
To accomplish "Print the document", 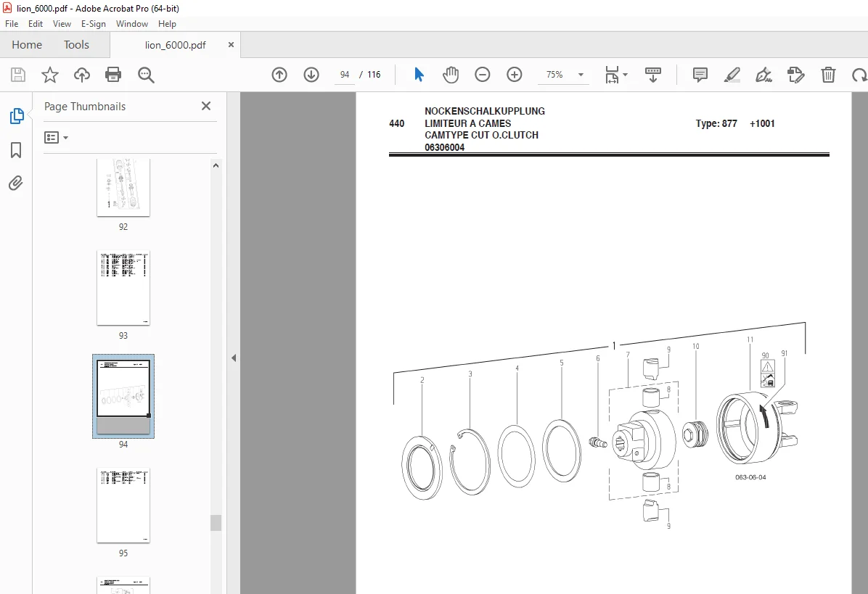I will click(x=113, y=75).
